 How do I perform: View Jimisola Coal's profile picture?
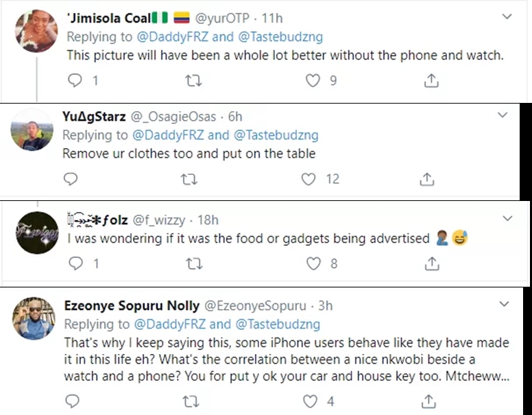click(36, 32)
